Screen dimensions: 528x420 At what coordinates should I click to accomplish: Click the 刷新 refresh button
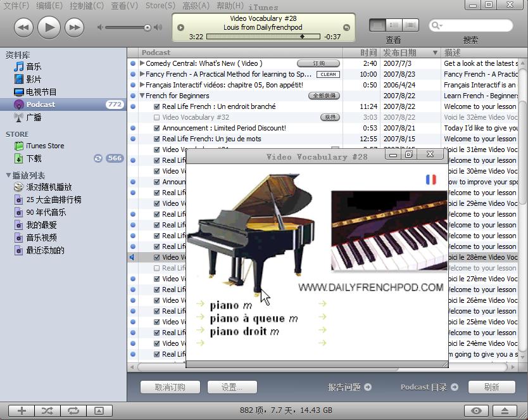click(x=492, y=387)
